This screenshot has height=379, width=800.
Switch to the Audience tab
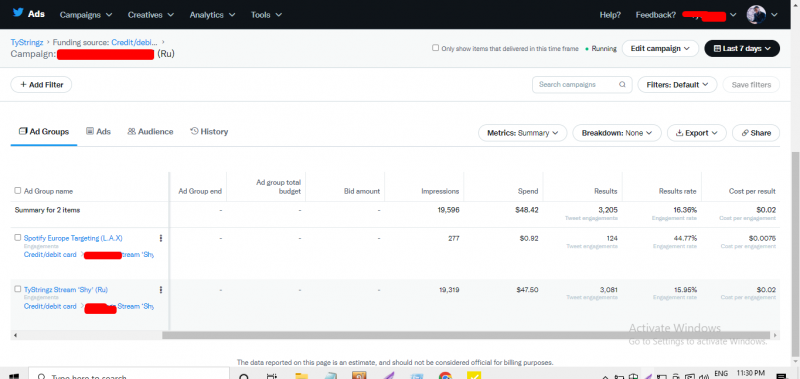(x=151, y=132)
